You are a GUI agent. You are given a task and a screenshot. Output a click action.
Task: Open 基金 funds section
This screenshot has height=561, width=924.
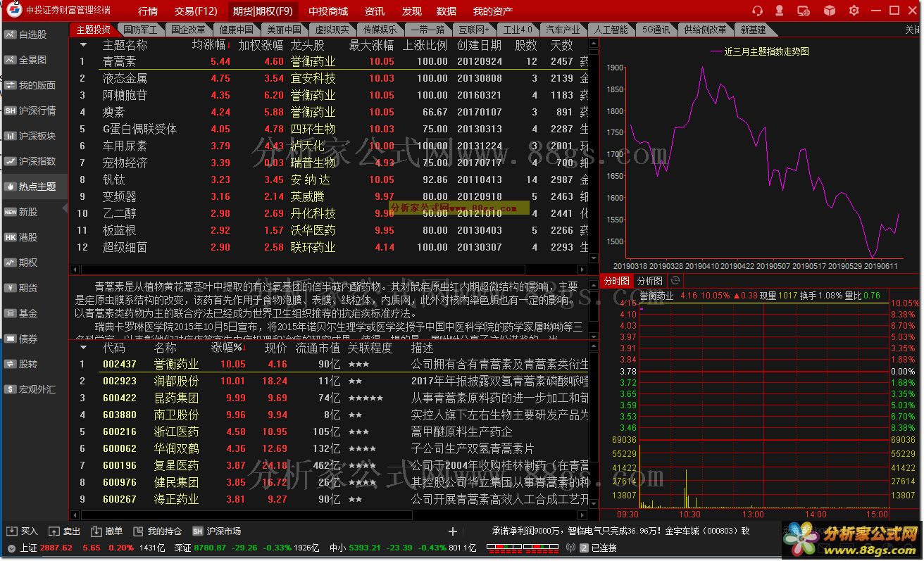click(34, 313)
